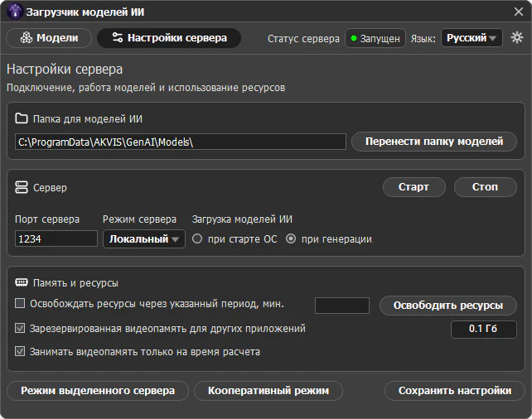532x419 pixels.
Task: Click the Сохранить настройки button
Action: pos(455,391)
